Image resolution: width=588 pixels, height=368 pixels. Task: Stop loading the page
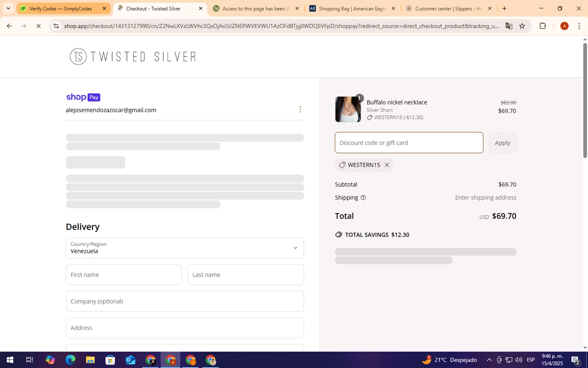click(38, 26)
